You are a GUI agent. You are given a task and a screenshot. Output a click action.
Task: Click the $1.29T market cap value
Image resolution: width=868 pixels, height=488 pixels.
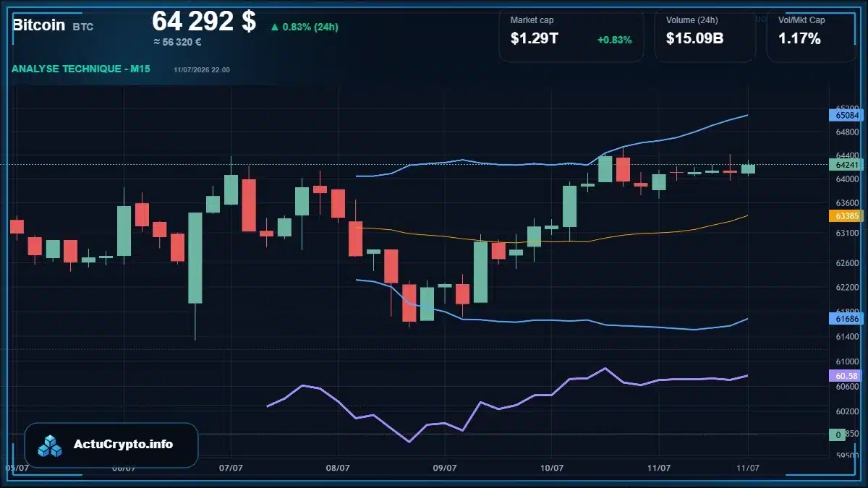click(x=535, y=39)
